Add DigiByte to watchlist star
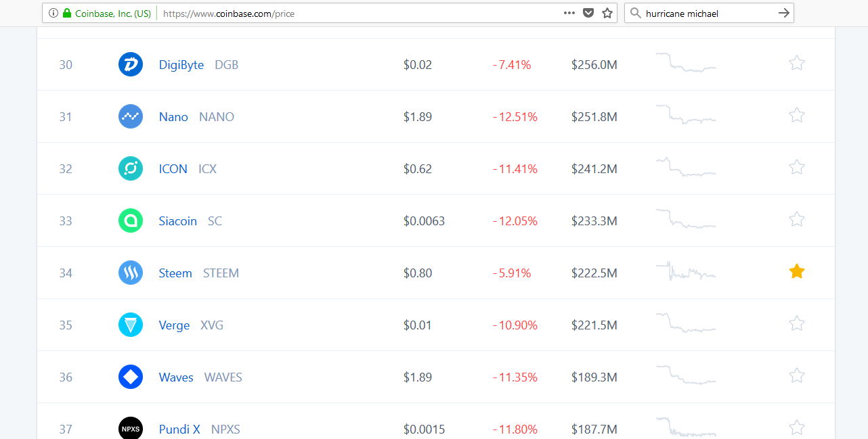The width and height of the screenshot is (868, 439). click(x=797, y=64)
